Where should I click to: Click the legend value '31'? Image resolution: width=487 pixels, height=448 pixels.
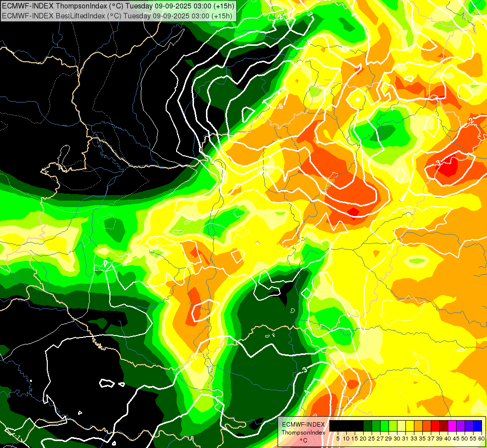click(405, 439)
